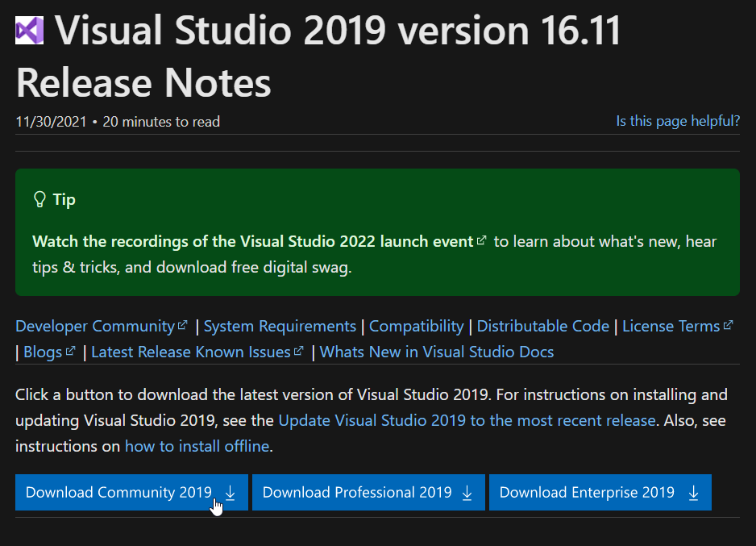
Task: Open the Compatibility link
Action: pyautogui.click(x=416, y=326)
